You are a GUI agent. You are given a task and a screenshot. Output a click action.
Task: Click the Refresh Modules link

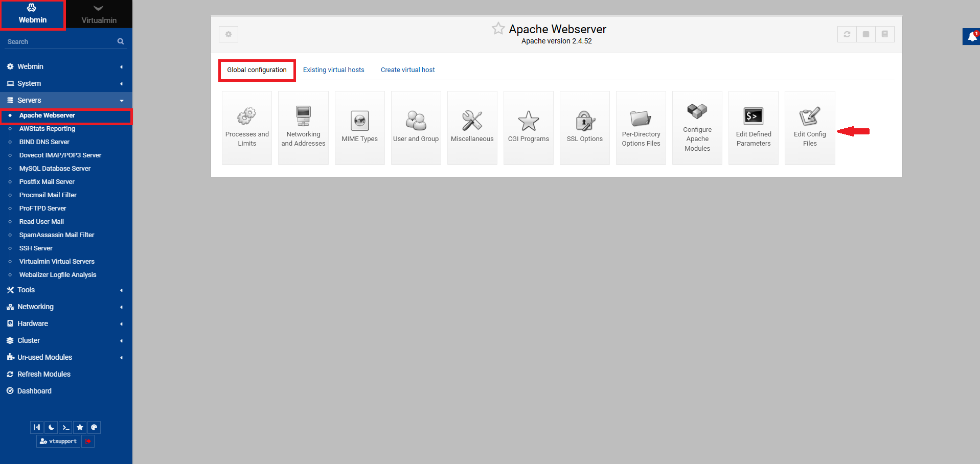[44, 374]
